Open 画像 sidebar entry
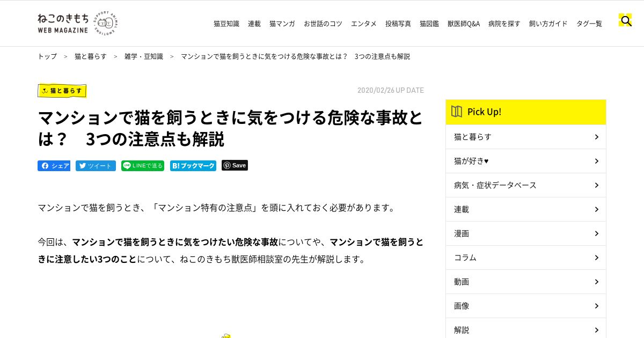Screen dimensions: 644x338 526,306
